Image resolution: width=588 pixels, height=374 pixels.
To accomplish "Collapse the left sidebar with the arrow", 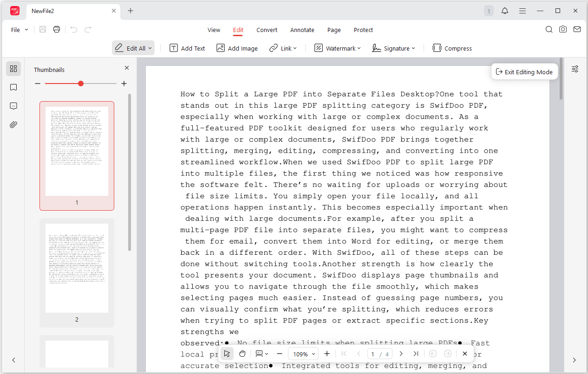I will point(13,360).
